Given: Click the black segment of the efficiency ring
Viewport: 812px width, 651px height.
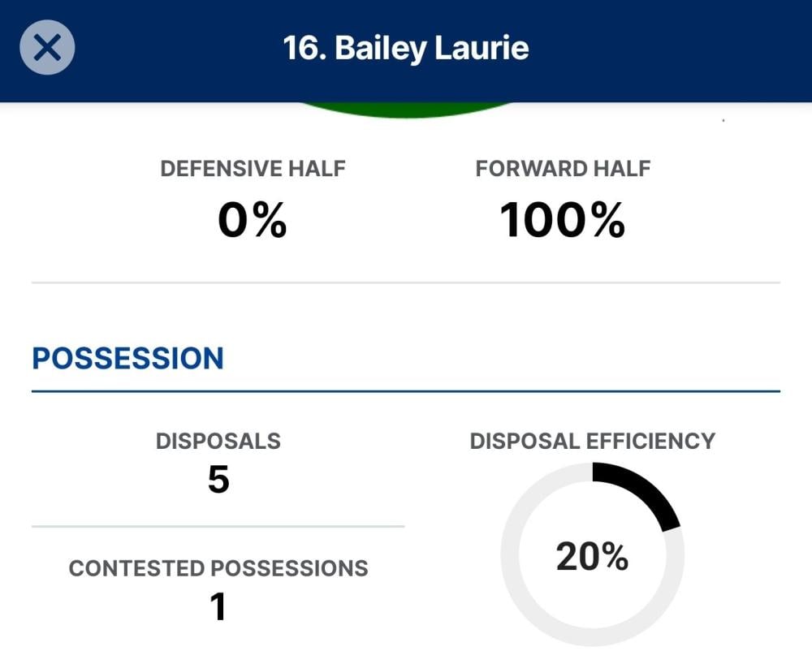Looking at the screenshot, I should click(646, 489).
